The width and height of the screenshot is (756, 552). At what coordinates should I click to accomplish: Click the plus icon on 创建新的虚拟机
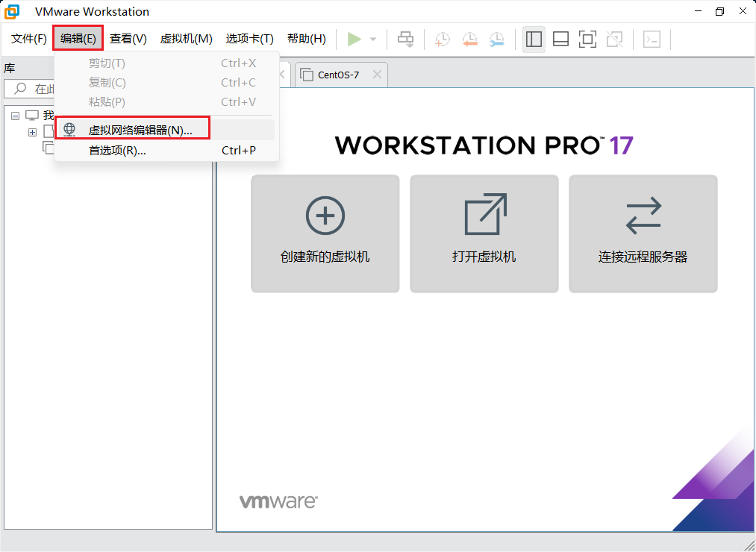pos(325,216)
